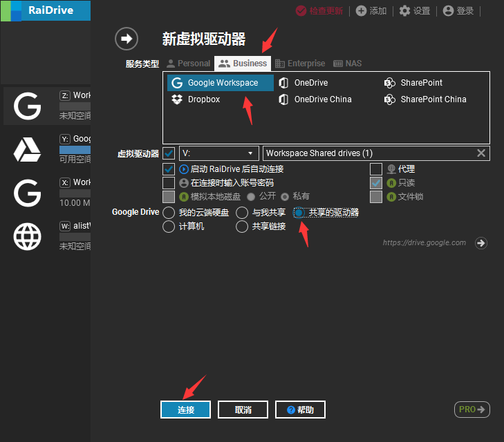Clear the Workspace Shared drives name field

[x=481, y=153]
